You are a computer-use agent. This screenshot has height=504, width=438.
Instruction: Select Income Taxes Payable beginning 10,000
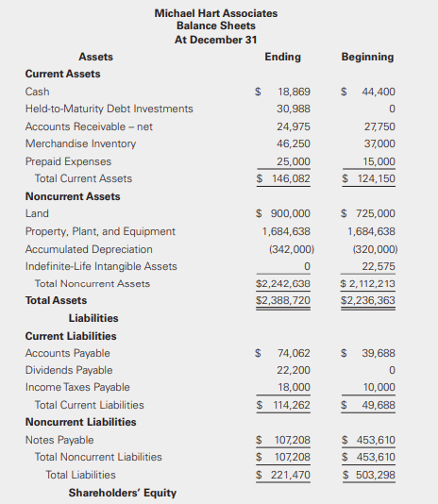coord(379,387)
